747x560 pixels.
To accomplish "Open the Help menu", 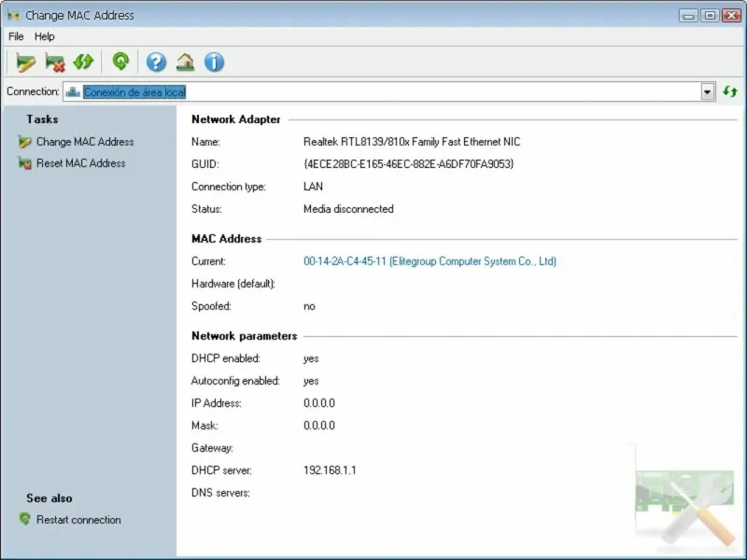I will coord(44,36).
